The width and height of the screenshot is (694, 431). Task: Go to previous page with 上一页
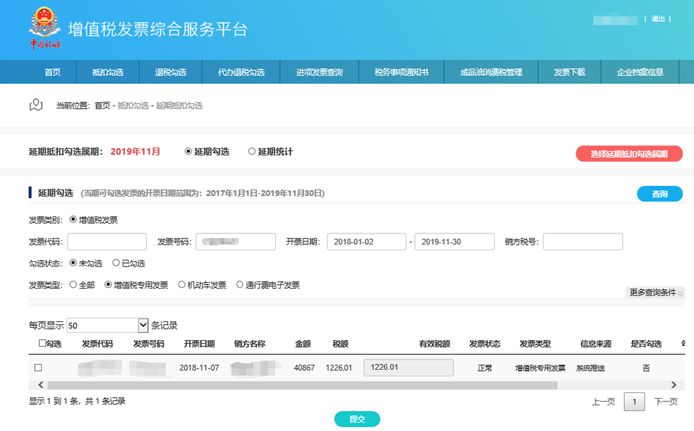(x=603, y=402)
